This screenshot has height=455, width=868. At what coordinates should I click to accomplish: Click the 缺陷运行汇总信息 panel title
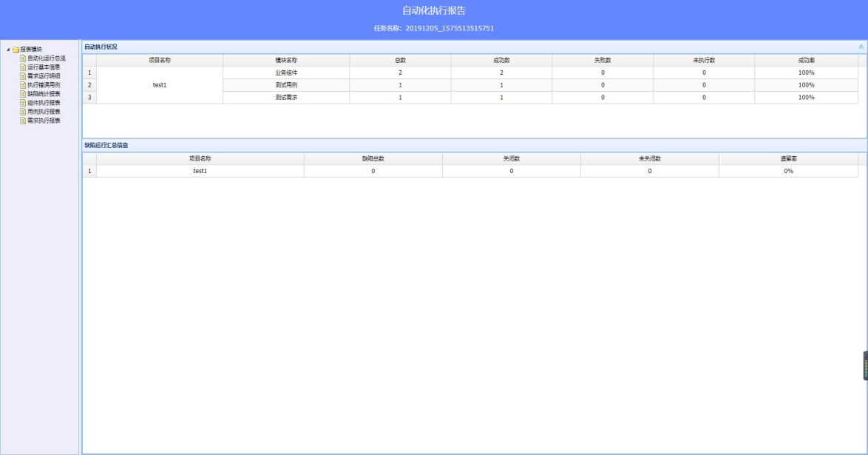(106, 145)
